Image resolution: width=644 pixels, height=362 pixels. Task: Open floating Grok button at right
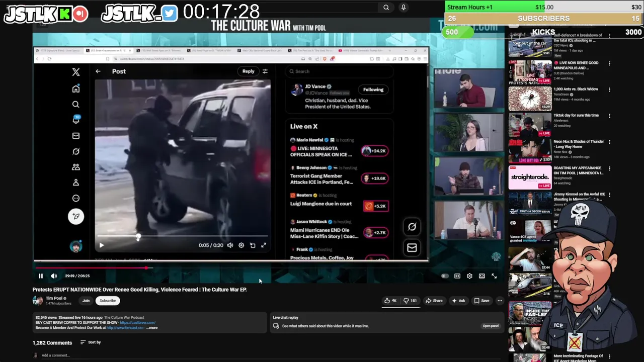(412, 227)
